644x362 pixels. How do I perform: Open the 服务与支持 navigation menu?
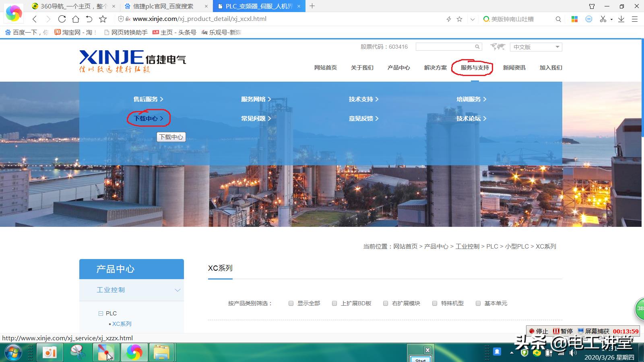(475, 68)
